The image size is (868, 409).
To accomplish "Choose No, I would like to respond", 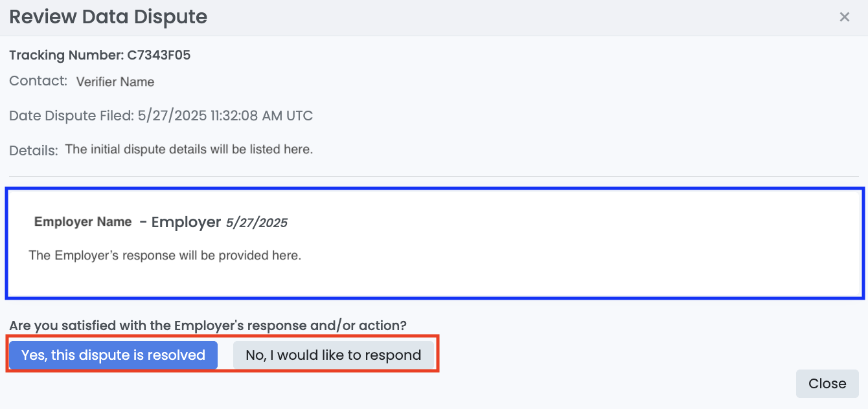I will click(x=334, y=355).
